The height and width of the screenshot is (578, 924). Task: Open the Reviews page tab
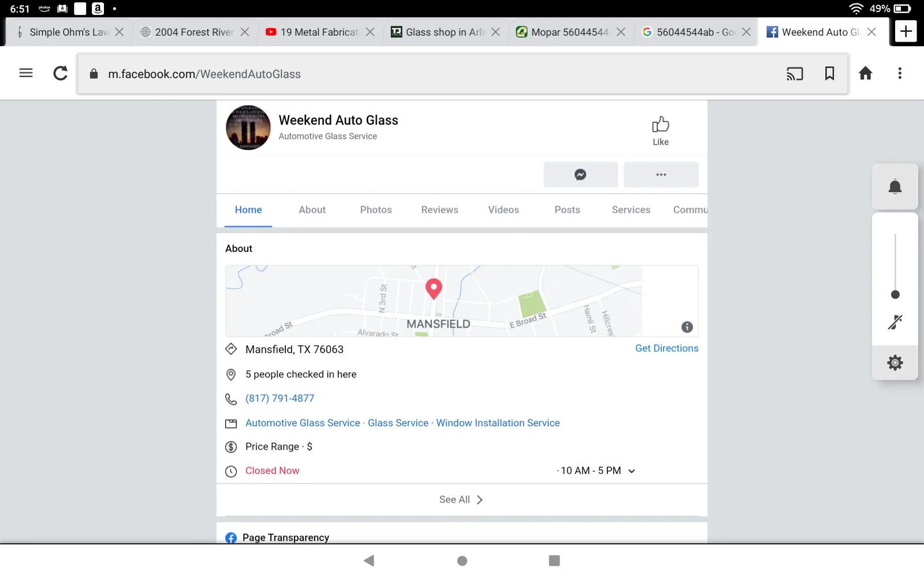[439, 210]
